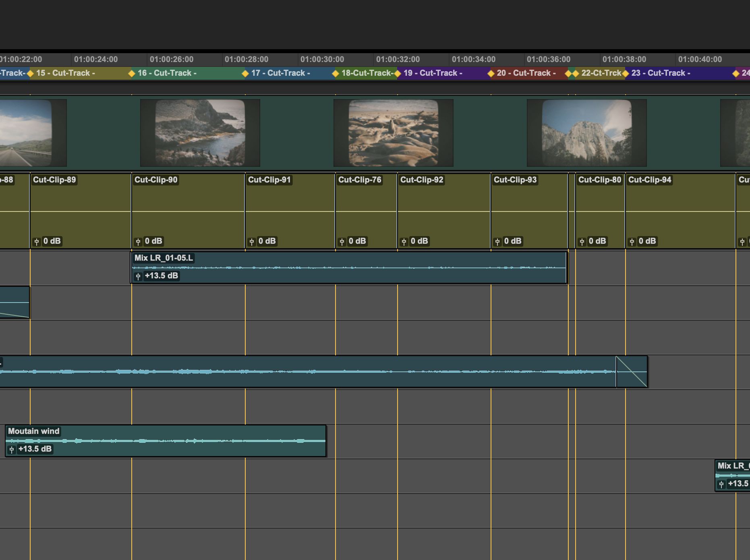Select the 20 - Cut-Track red segment

[x=530, y=73]
